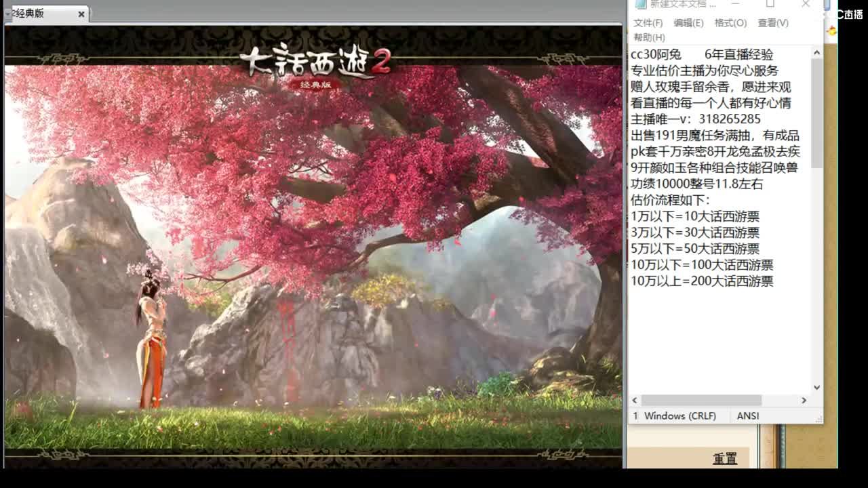868x488 pixels.
Task: Click the line starting '9开颜如玉各种组合技能'
Action: [714, 167]
